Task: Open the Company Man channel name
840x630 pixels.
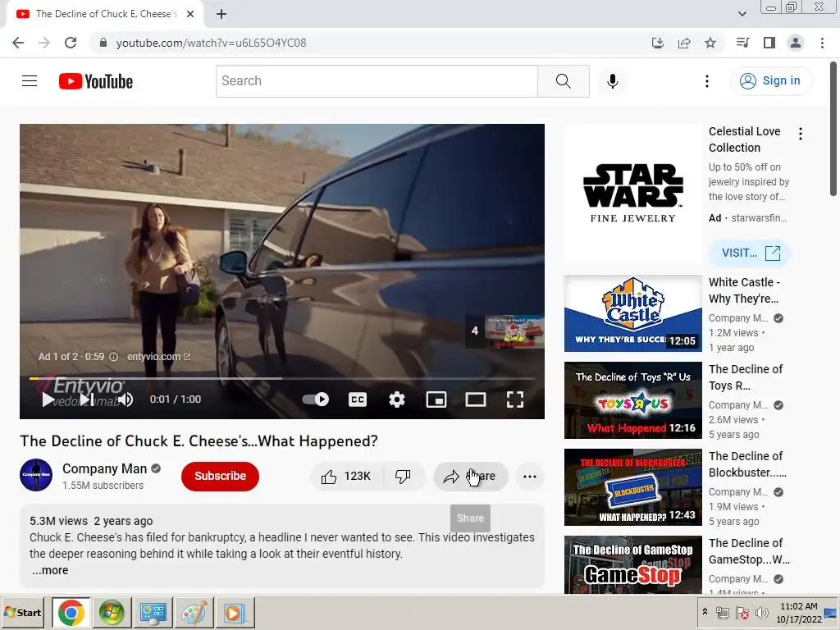Action: (104, 468)
